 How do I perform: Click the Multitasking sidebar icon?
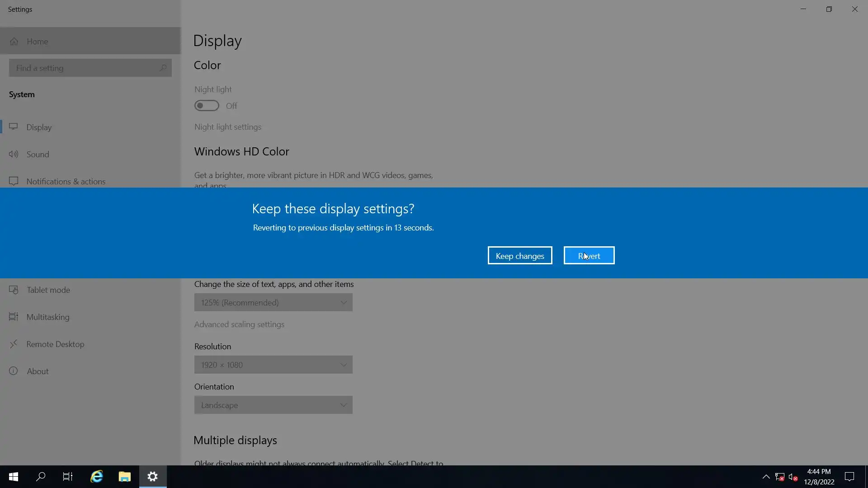point(14,317)
